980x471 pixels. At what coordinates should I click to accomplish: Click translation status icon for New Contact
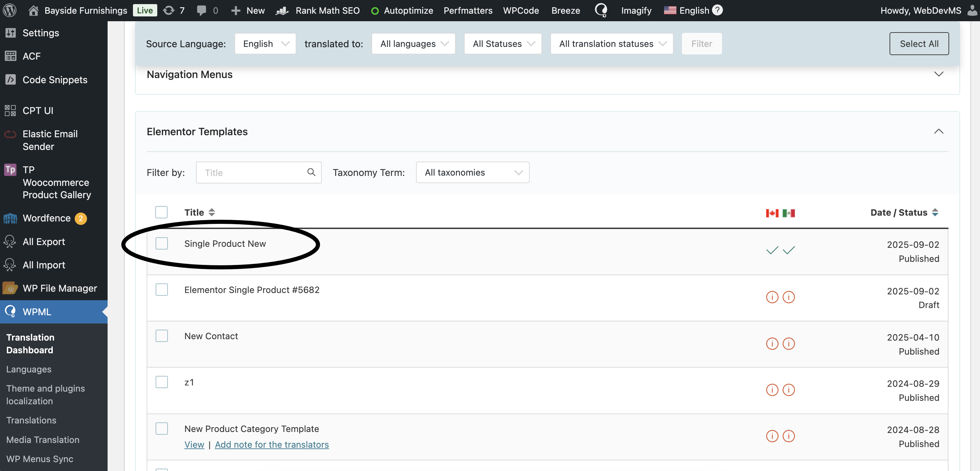click(772, 344)
